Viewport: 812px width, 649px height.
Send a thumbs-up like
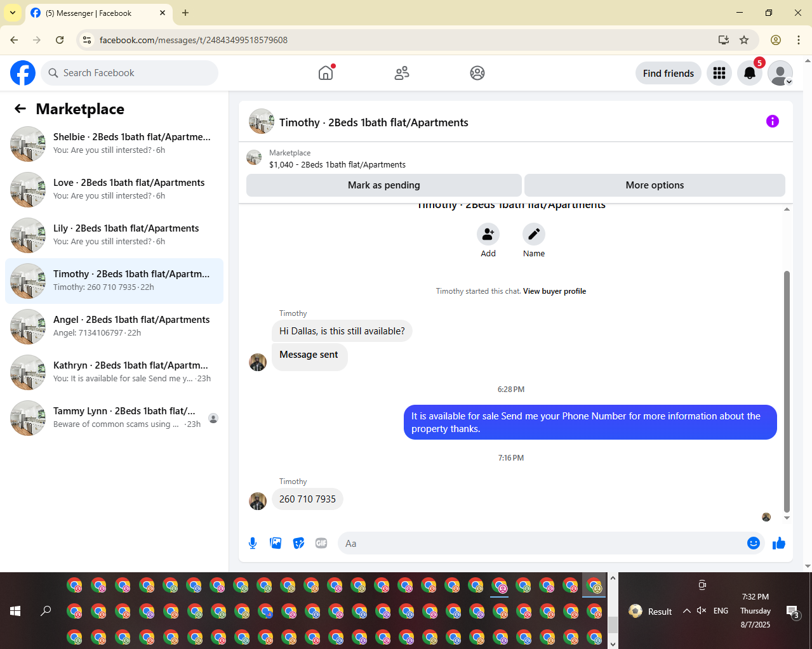(779, 543)
